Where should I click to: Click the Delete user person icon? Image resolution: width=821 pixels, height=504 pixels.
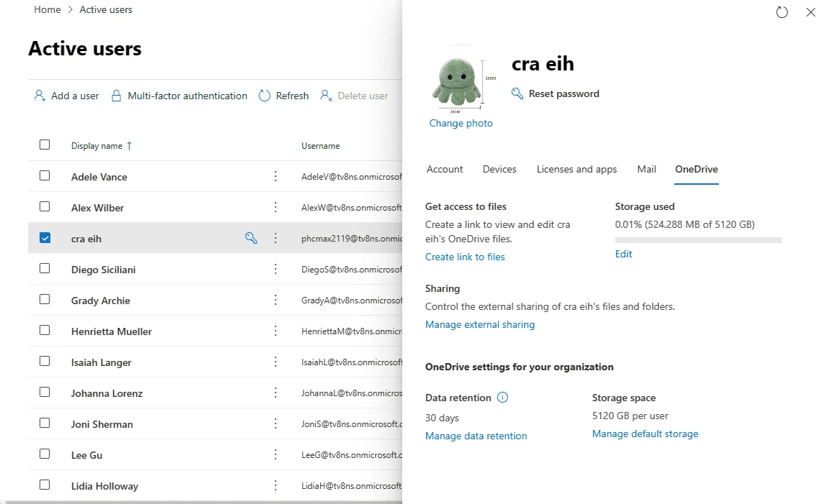click(326, 96)
